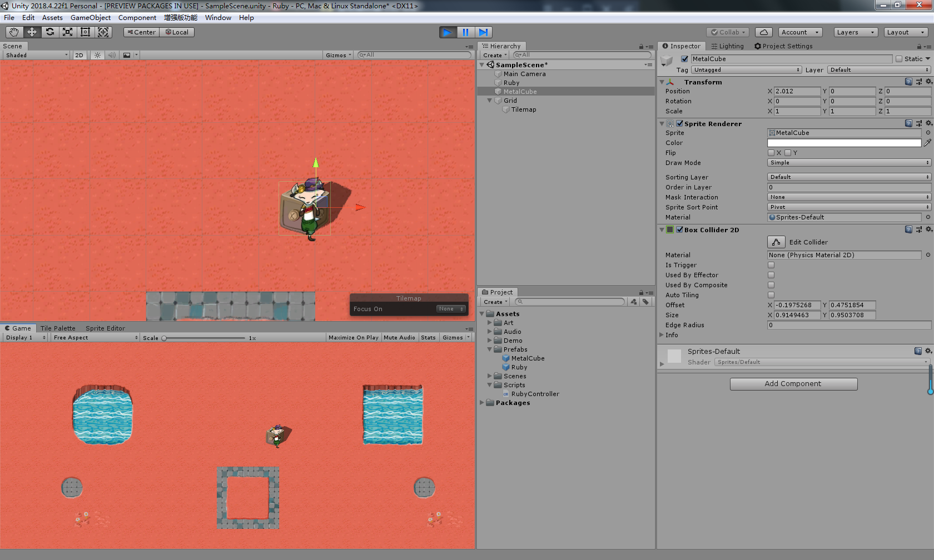Expand the Info foldout

[662, 335]
